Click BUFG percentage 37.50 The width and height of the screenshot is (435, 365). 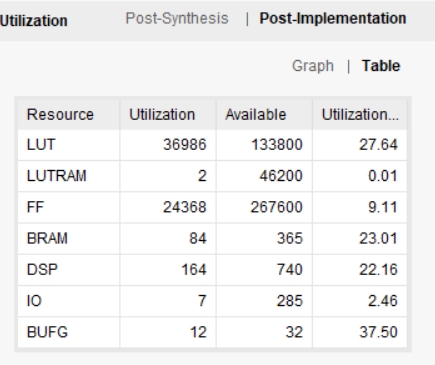pos(378,332)
